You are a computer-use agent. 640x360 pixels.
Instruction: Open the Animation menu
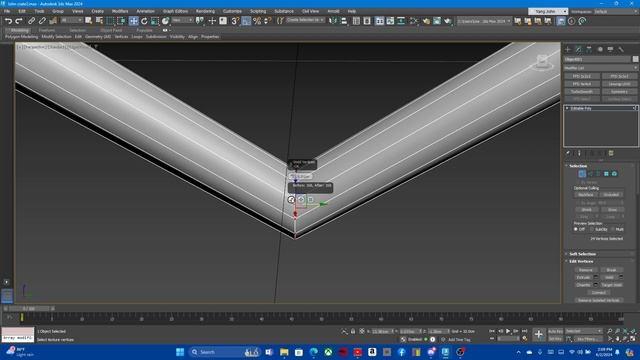145,11
